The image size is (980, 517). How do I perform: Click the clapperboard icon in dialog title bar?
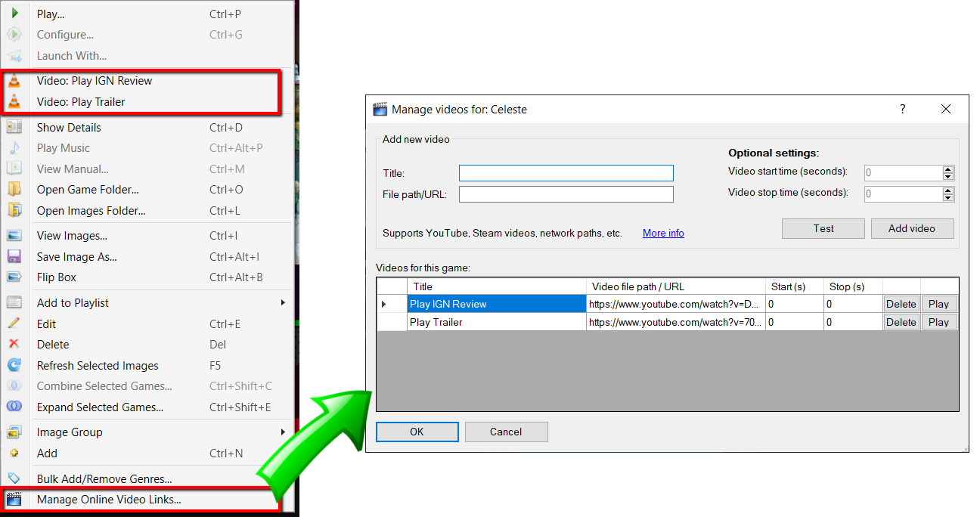pyautogui.click(x=380, y=109)
